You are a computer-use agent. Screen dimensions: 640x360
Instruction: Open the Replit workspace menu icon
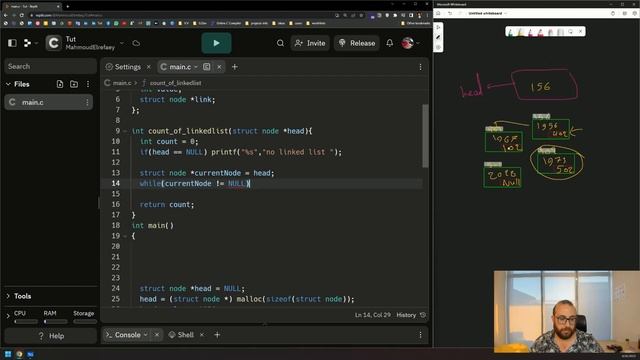pyautogui.click(x=27, y=43)
